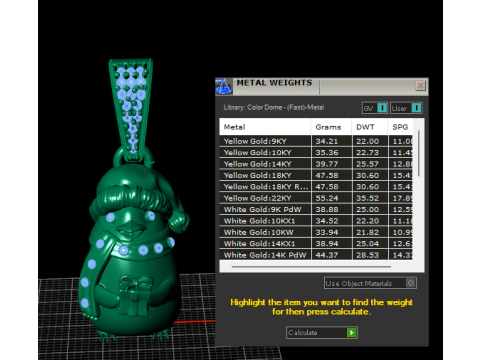Screen dimensions: 480x360
Task: Select the White Gold:10KW row
Action: [x=316, y=232]
